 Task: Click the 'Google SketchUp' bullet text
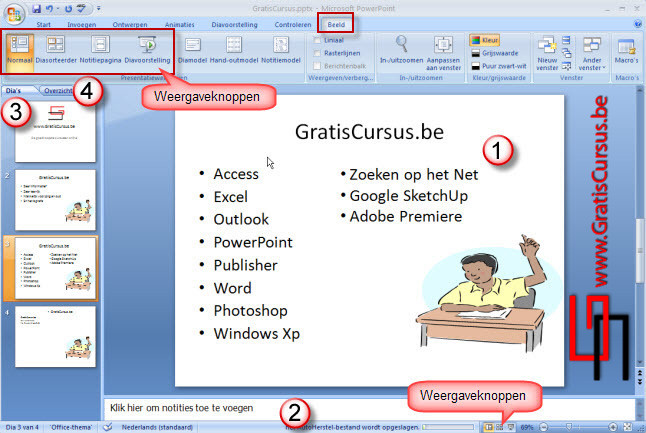click(x=408, y=196)
